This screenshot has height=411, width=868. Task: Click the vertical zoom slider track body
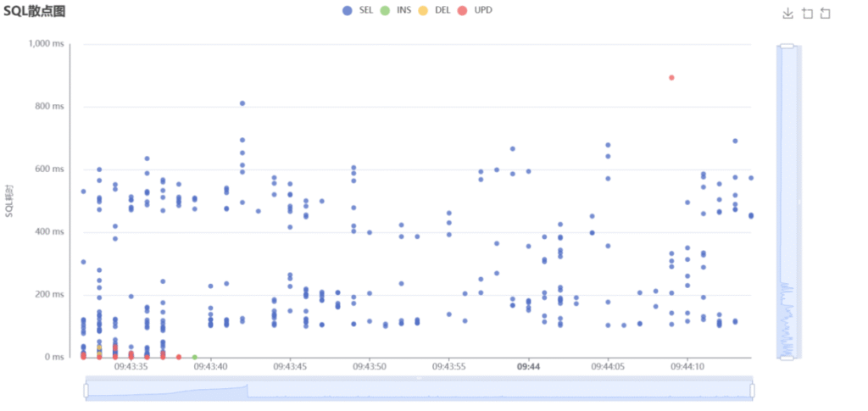pos(787,202)
